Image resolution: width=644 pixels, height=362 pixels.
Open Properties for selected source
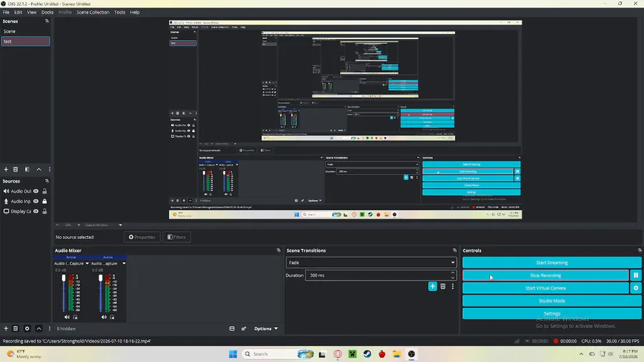pos(142,237)
